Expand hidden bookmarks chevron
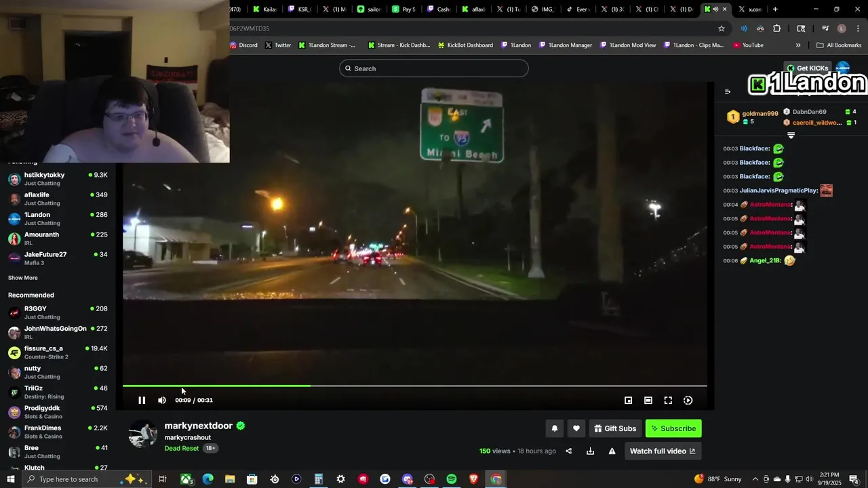Viewport: 868px width, 488px height. pyautogui.click(x=798, y=45)
